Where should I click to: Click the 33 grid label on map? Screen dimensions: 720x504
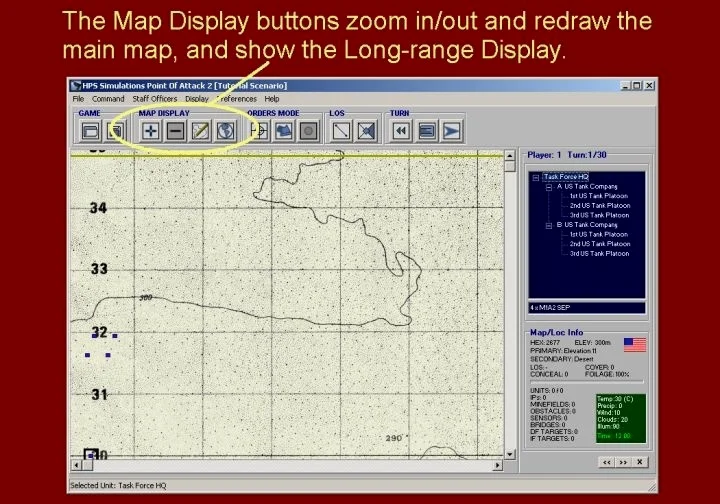pyautogui.click(x=99, y=269)
